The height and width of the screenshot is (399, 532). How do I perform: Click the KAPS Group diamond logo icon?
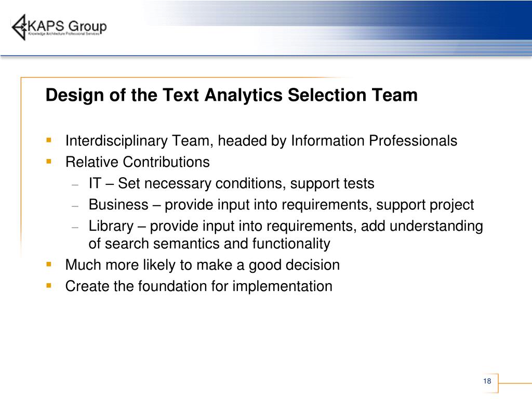[19, 27]
